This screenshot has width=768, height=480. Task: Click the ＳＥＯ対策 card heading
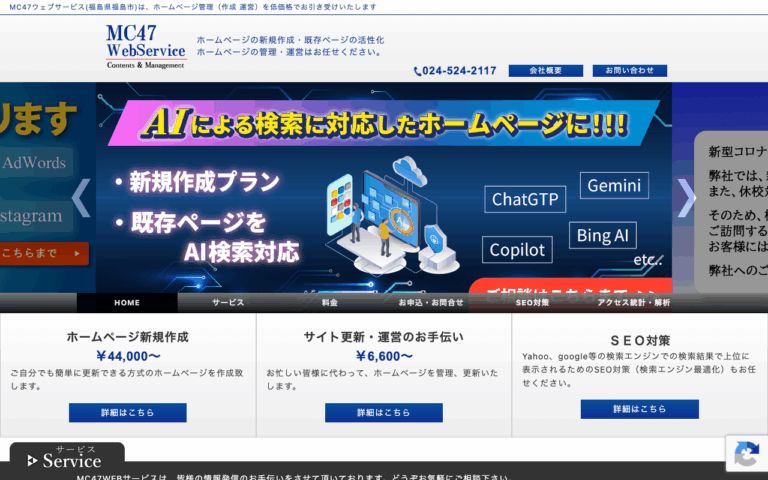(640, 340)
